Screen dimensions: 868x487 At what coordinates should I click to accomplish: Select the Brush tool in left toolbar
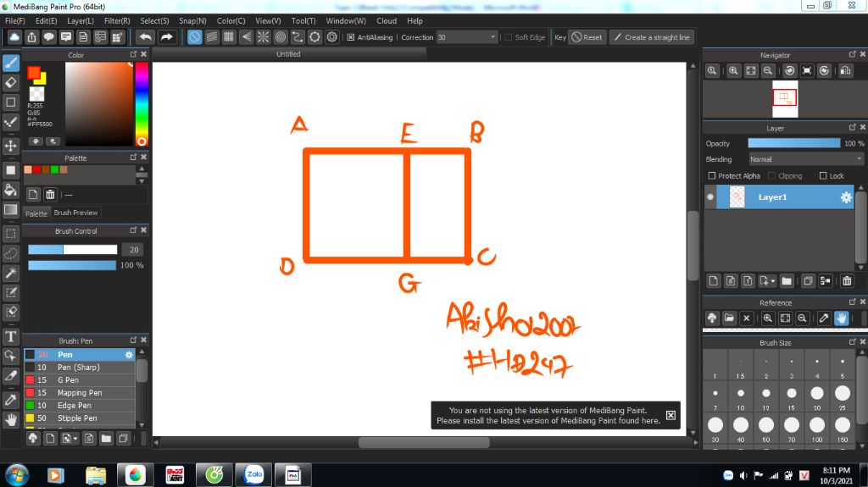point(10,63)
